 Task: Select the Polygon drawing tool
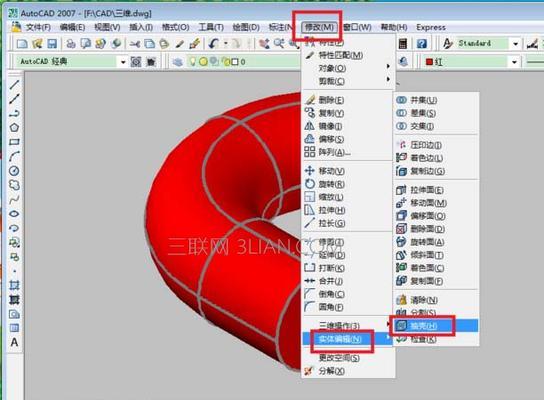pos(14,128)
